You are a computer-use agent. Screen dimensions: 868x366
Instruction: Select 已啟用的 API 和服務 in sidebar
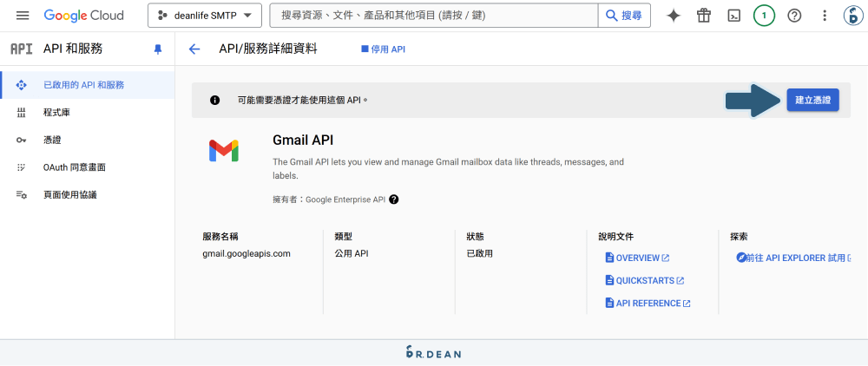coord(88,85)
